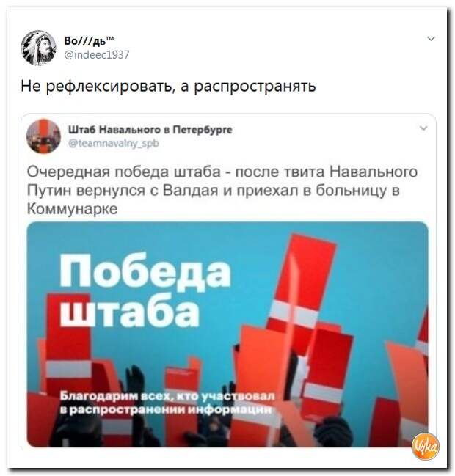The width and height of the screenshot is (455, 476).
Task: Open Штаб Навального в Петербурге account name
Action: click(x=150, y=130)
